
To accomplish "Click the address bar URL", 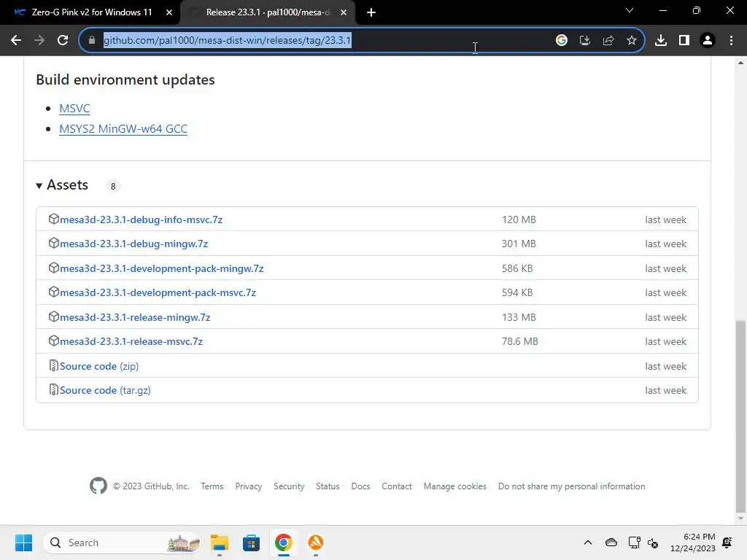I will tap(228, 41).
